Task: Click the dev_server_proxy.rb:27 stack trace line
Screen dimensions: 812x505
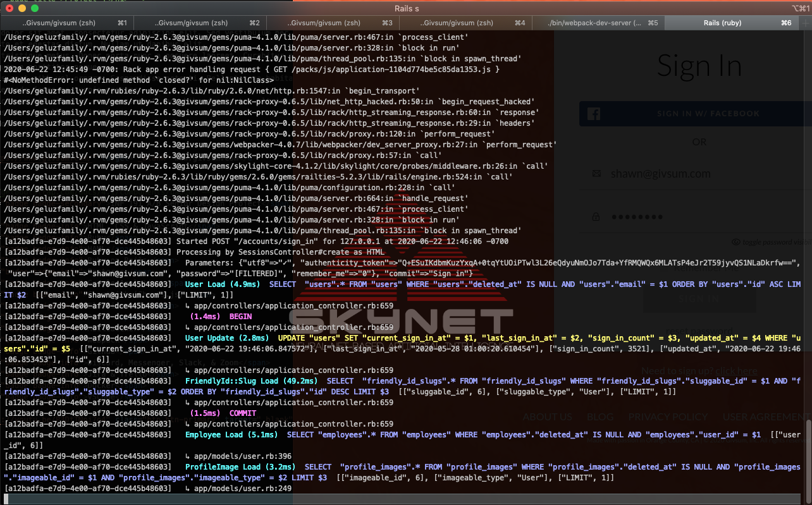Action: pos(280,145)
